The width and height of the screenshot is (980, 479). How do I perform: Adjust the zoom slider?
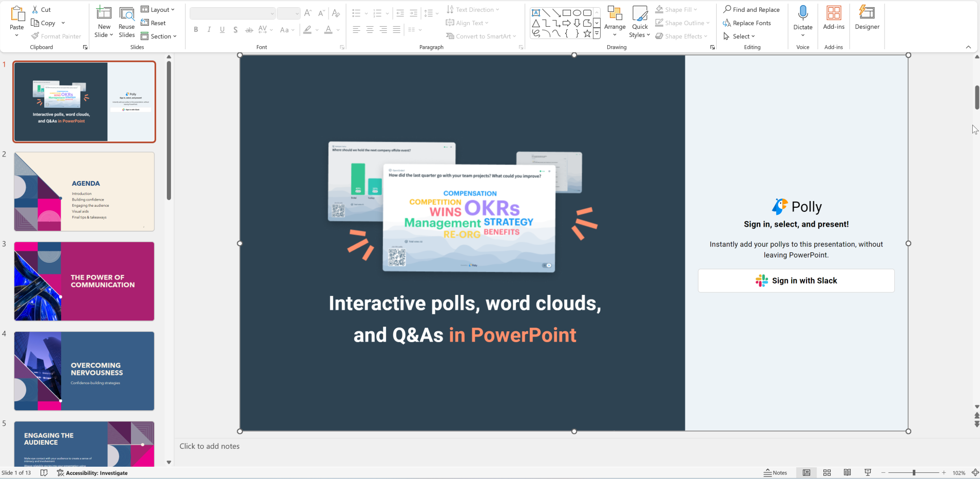coord(913,472)
